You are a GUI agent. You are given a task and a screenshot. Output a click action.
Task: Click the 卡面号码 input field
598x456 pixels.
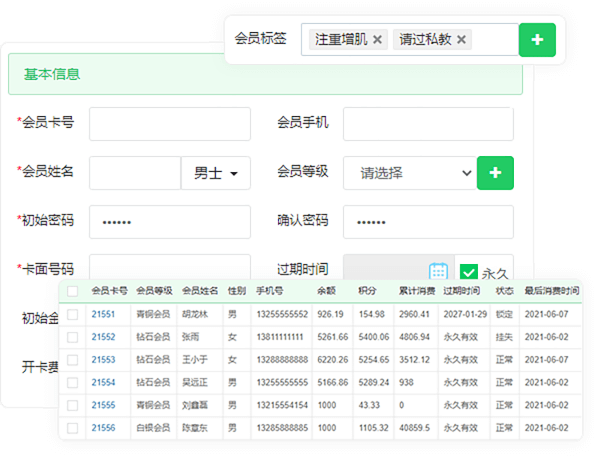click(x=170, y=267)
